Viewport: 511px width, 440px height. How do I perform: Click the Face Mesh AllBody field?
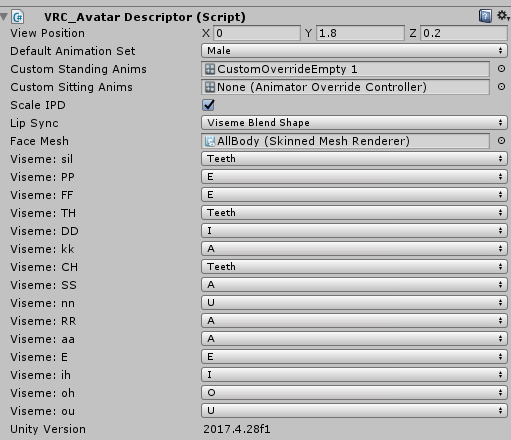345,141
